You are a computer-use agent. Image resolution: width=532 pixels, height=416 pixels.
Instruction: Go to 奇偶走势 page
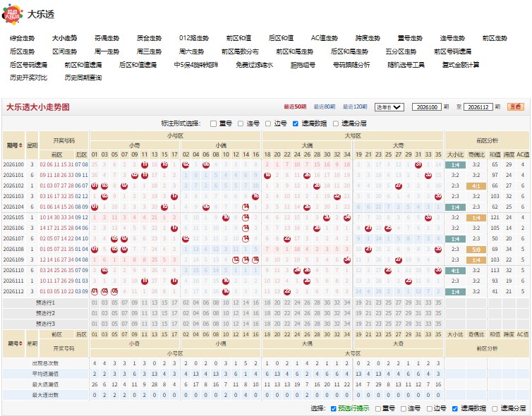click(107, 38)
